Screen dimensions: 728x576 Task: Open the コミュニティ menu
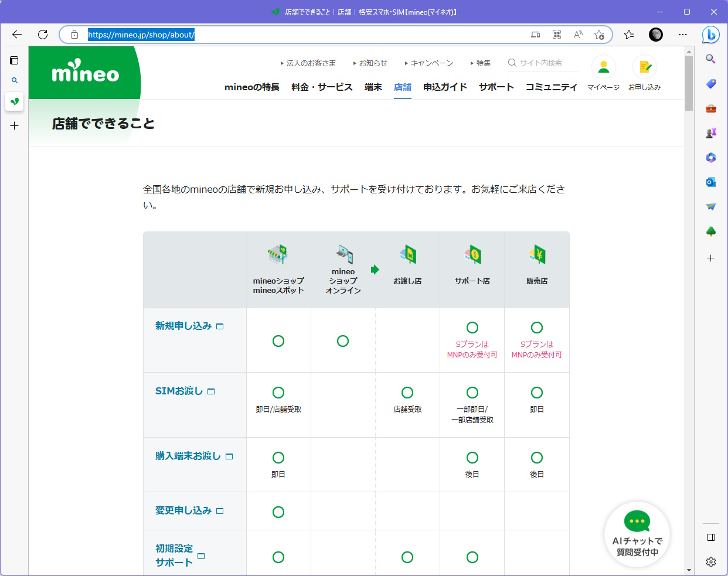(x=552, y=87)
